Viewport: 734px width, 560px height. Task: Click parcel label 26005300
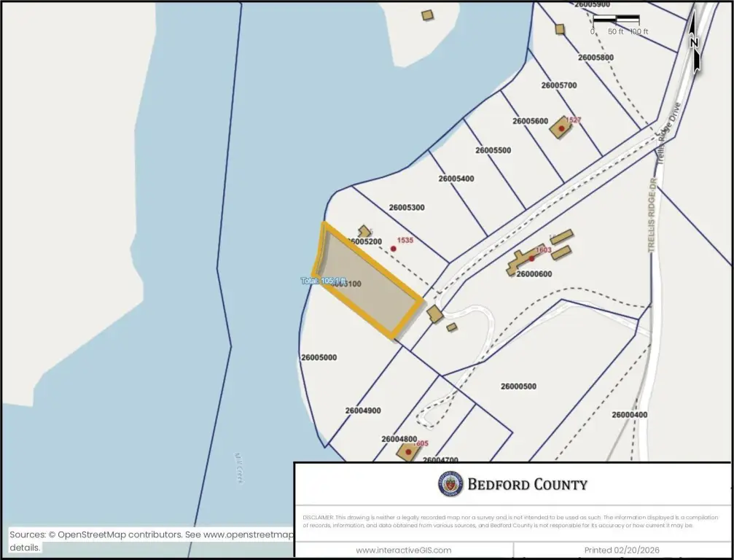[x=406, y=207]
